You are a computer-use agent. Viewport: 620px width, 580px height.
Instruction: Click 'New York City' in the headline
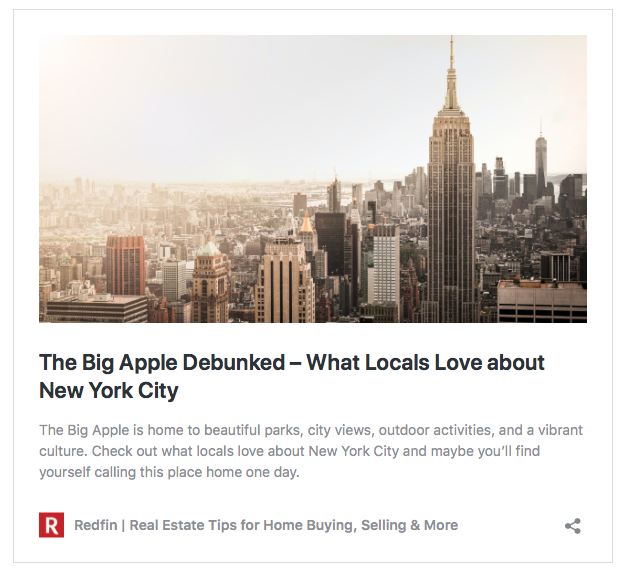109,390
